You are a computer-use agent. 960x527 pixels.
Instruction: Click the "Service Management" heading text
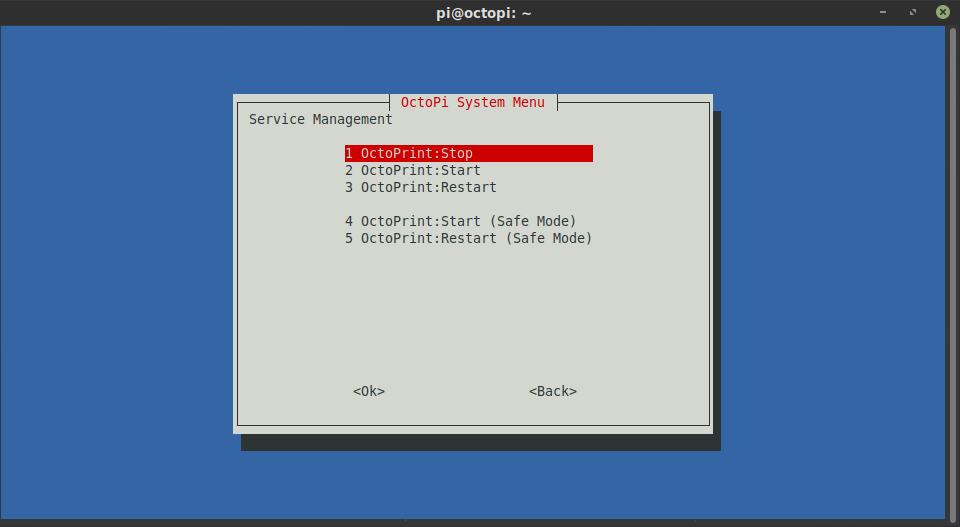point(321,119)
